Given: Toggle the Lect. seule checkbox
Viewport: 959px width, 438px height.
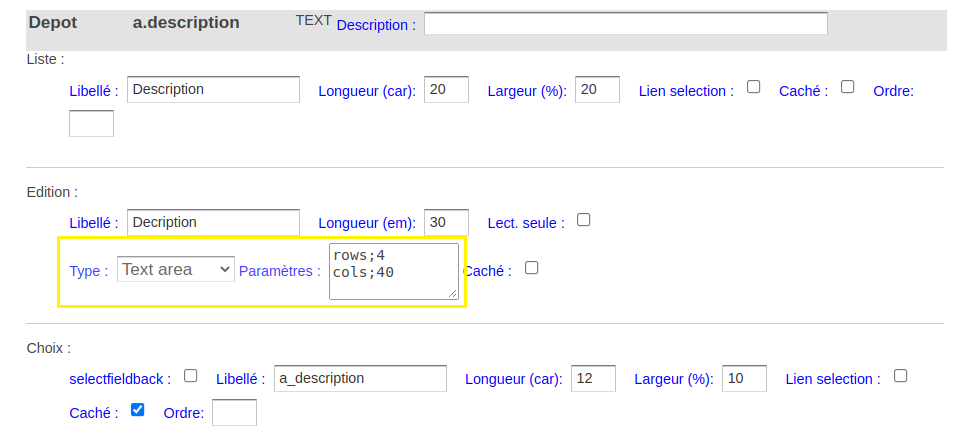Looking at the screenshot, I should click(583, 220).
